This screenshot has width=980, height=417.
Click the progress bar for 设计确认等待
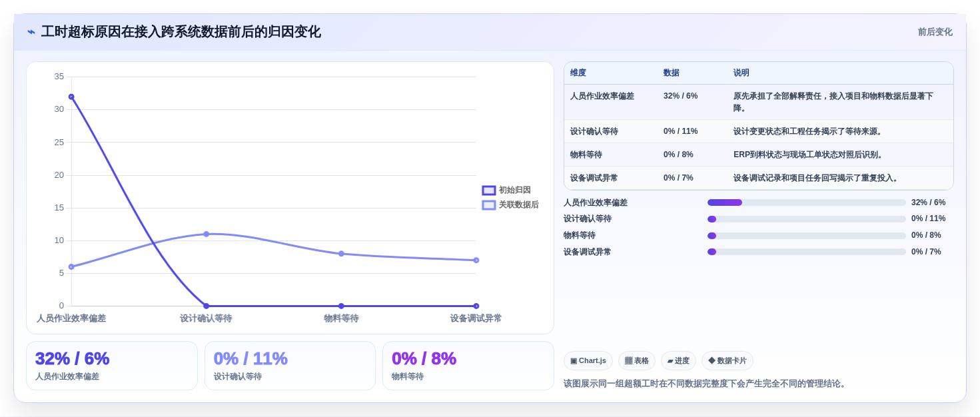(807, 219)
